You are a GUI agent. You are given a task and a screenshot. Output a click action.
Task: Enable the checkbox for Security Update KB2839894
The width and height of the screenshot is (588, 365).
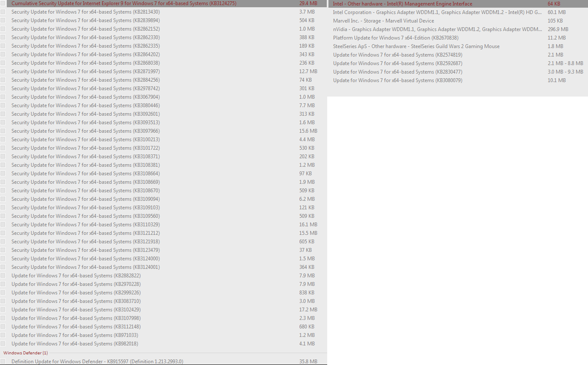pyautogui.click(x=3, y=20)
